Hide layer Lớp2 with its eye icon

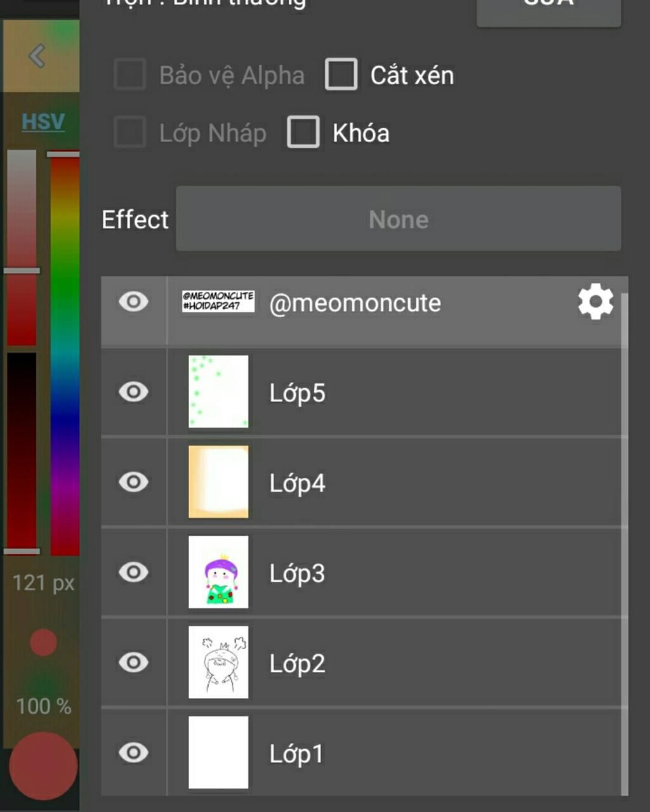(133, 663)
